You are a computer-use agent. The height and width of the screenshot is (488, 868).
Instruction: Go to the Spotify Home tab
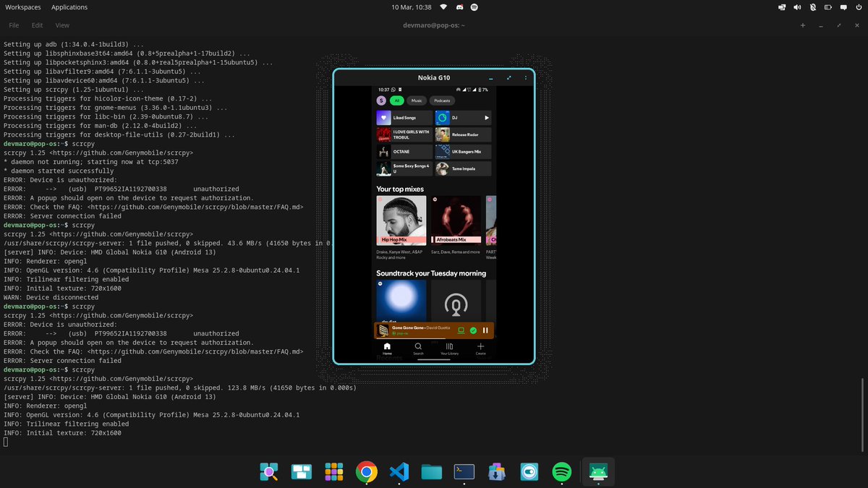[387, 349]
